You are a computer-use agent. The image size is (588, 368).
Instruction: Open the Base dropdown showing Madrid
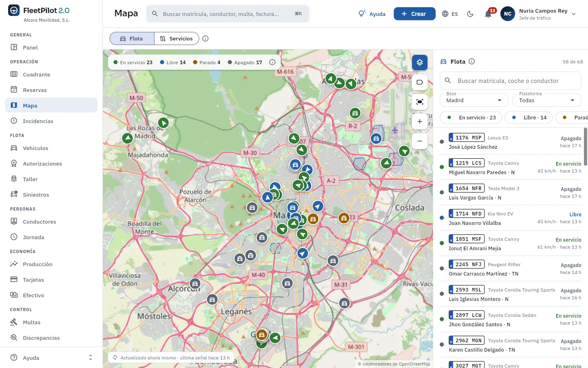(x=474, y=100)
